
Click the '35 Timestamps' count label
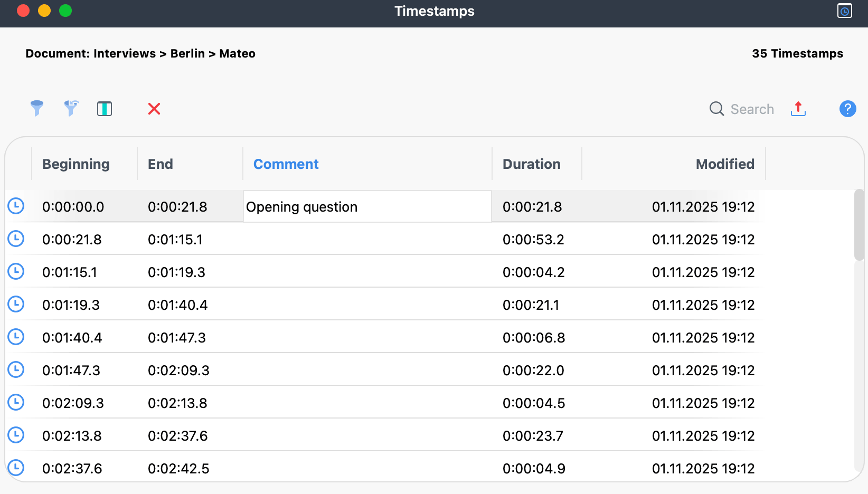tap(797, 53)
